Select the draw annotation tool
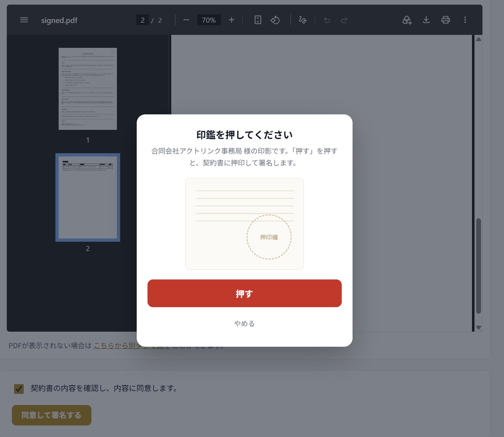The height and width of the screenshot is (437, 504). [303, 20]
